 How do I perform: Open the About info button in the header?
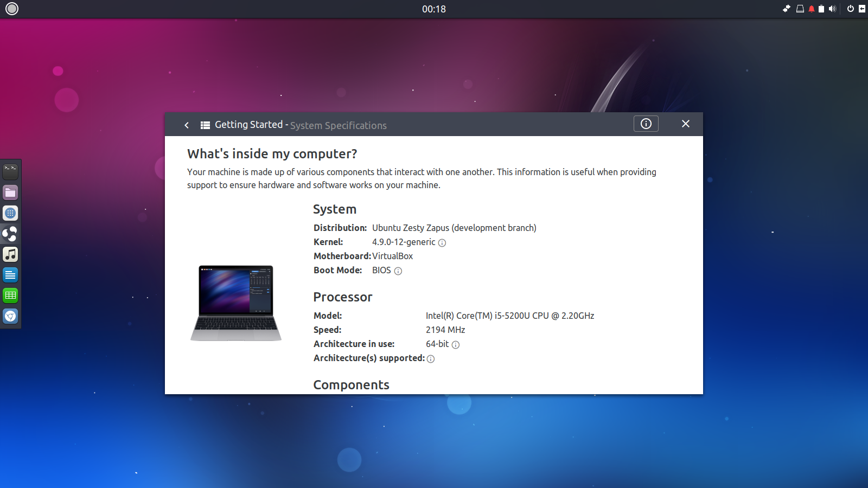coord(646,124)
